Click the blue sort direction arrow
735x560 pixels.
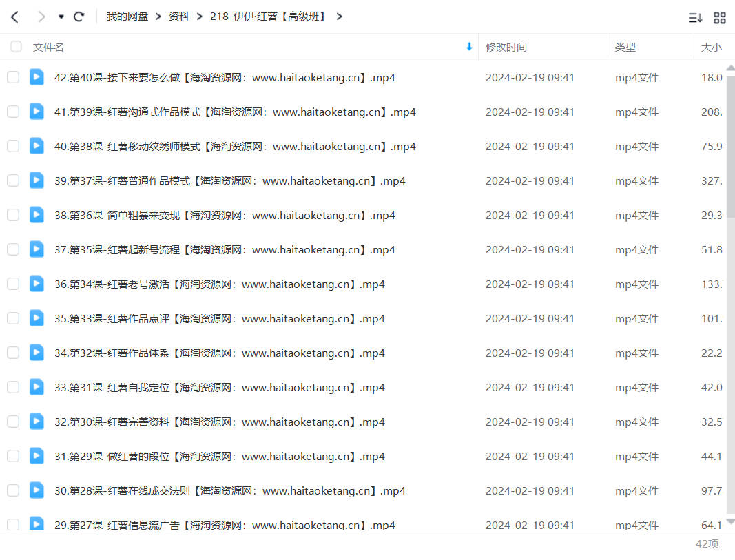[x=469, y=46]
